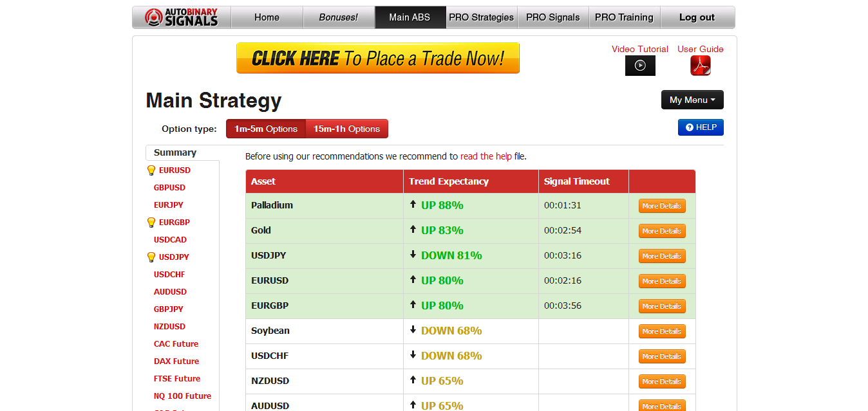The image size is (868, 411).
Task: Log out of the account
Action: (x=697, y=17)
